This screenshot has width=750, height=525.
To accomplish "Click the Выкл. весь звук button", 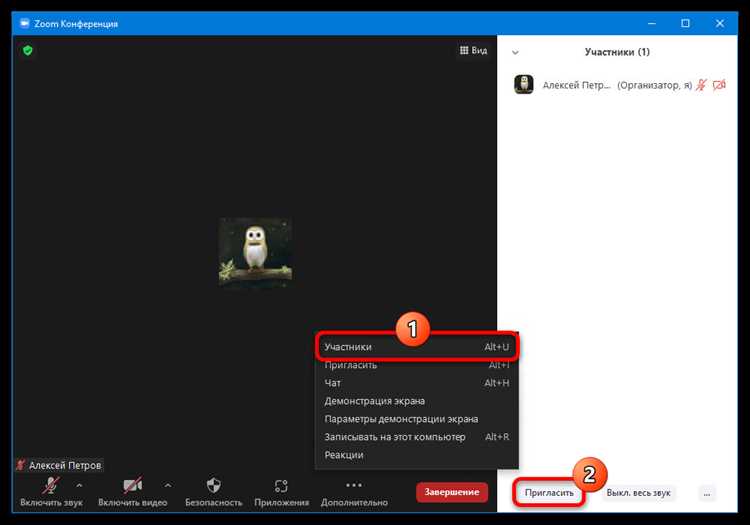I will click(639, 493).
